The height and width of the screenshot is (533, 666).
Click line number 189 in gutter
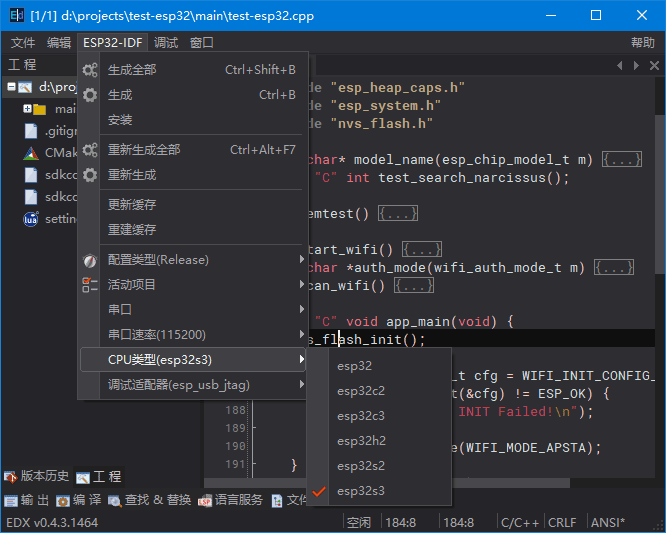point(235,428)
